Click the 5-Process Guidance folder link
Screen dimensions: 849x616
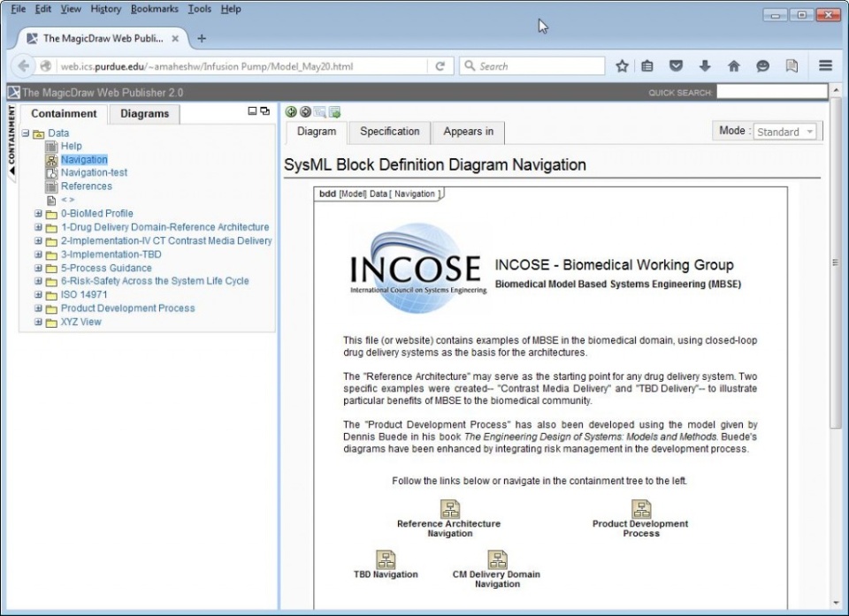(106, 268)
